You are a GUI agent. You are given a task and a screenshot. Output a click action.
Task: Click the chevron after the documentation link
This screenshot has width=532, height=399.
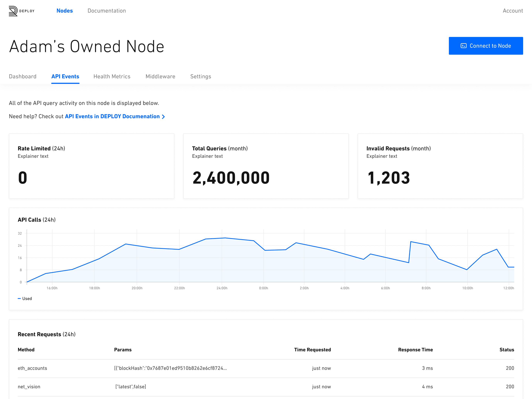tap(163, 117)
